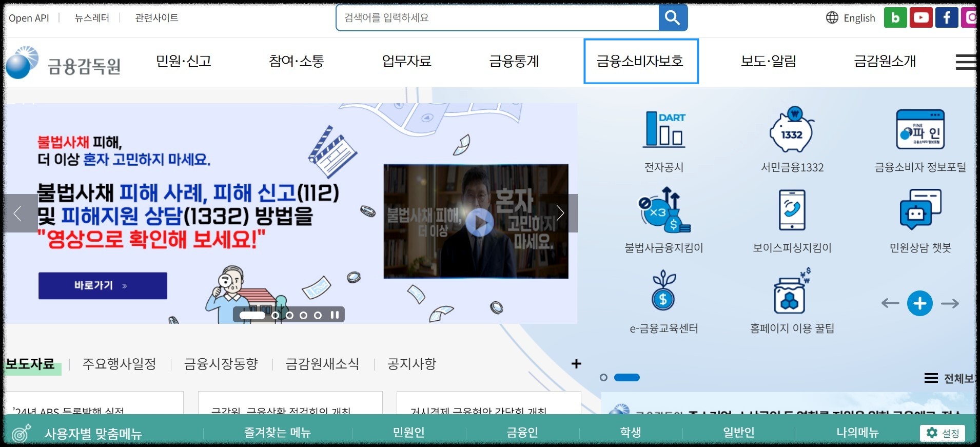Pause the banner slideshow

335,315
